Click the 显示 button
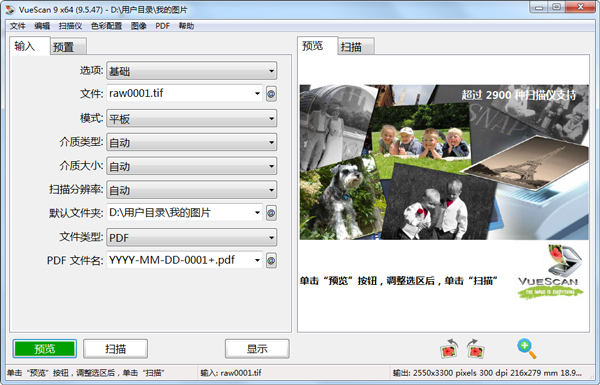600x385 pixels. click(257, 349)
